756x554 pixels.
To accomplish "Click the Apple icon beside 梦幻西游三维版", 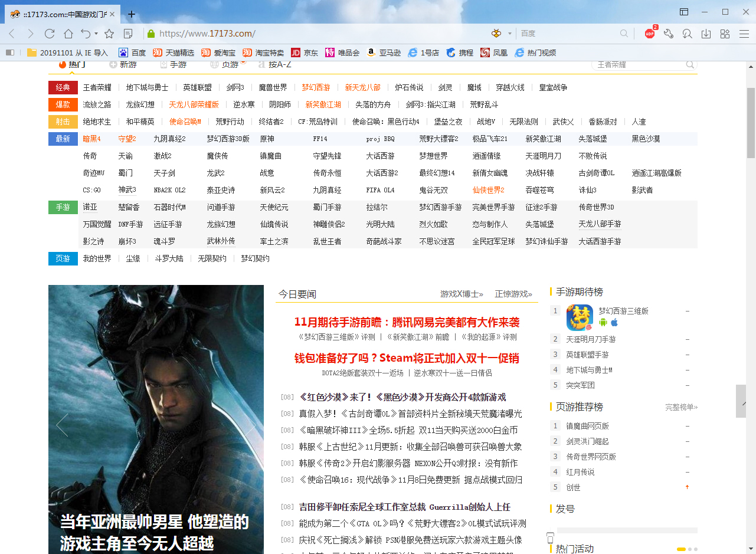I will click(614, 323).
